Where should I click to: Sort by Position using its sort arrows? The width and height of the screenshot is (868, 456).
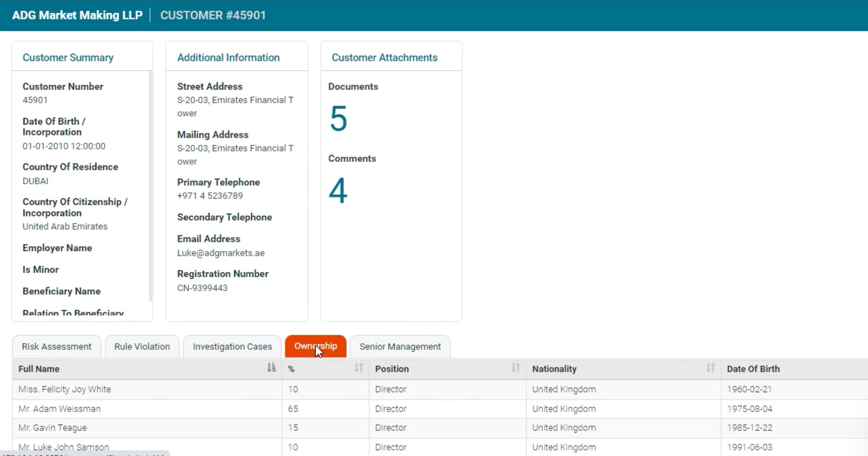(x=515, y=368)
